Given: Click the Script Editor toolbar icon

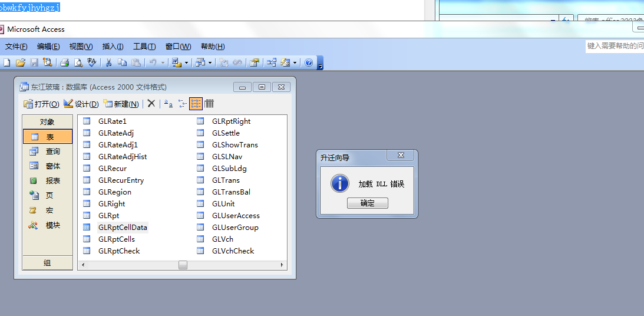Looking at the screenshot, I should 237,62.
